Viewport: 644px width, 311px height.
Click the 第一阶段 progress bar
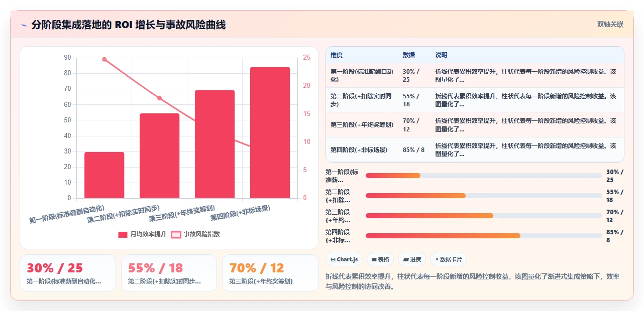pyautogui.click(x=484, y=176)
